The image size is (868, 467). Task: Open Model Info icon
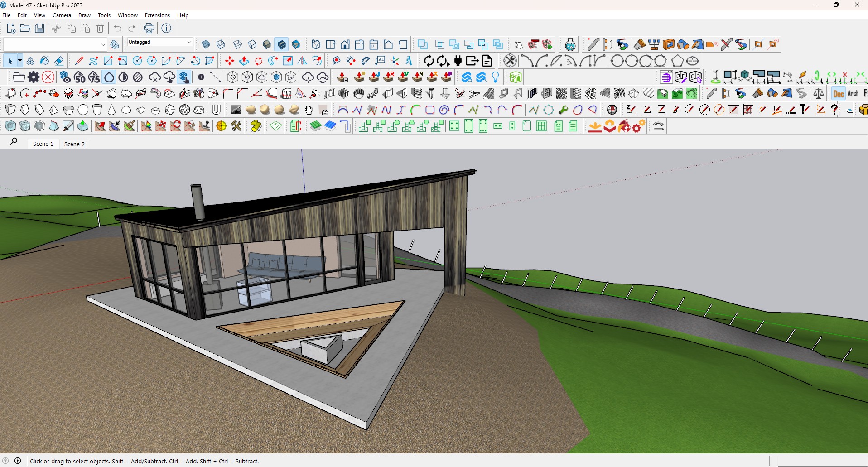pyautogui.click(x=166, y=28)
